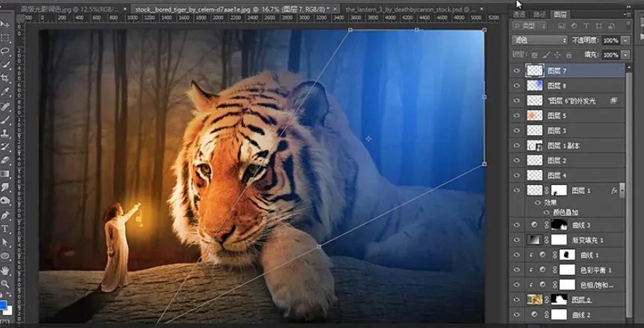Open the blend mode dropdown (滤色)
The height and width of the screenshot is (328, 644).
coord(539,41)
